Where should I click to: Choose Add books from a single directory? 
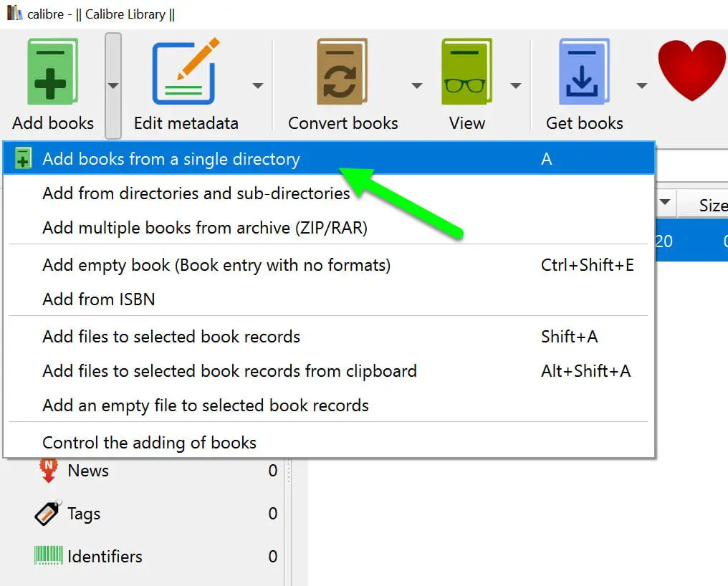pyautogui.click(x=171, y=159)
